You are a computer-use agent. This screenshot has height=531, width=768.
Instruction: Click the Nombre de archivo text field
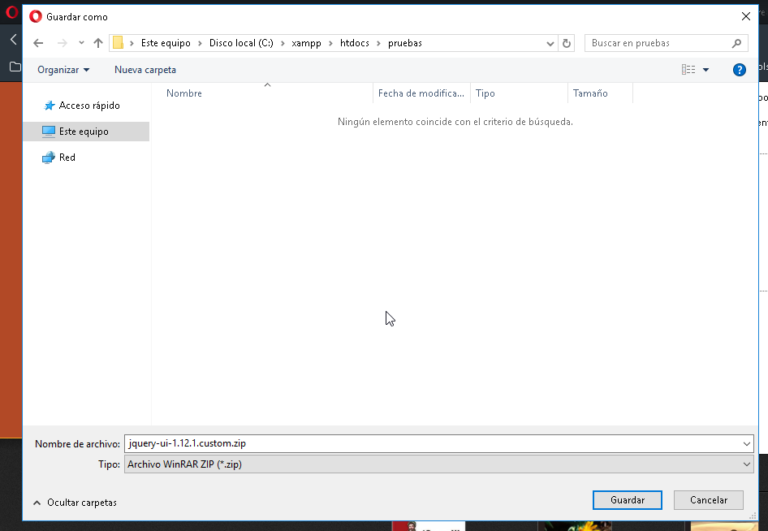pyautogui.click(x=430, y=444)
